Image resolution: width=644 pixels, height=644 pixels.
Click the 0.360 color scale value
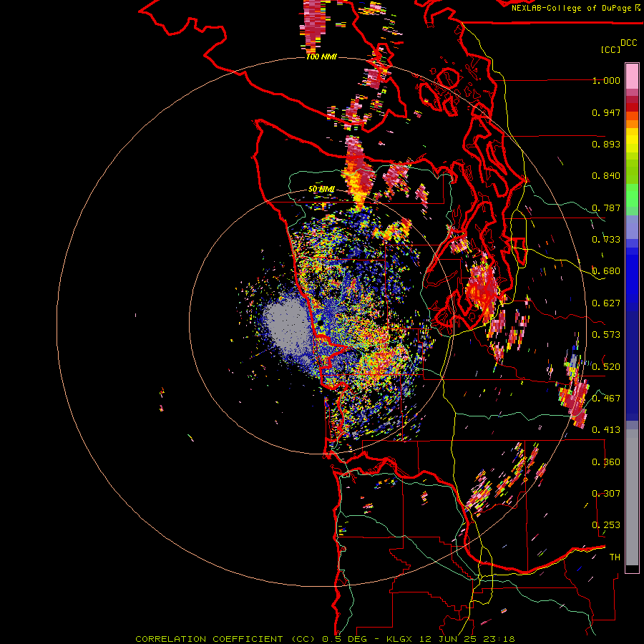(606, 462)
